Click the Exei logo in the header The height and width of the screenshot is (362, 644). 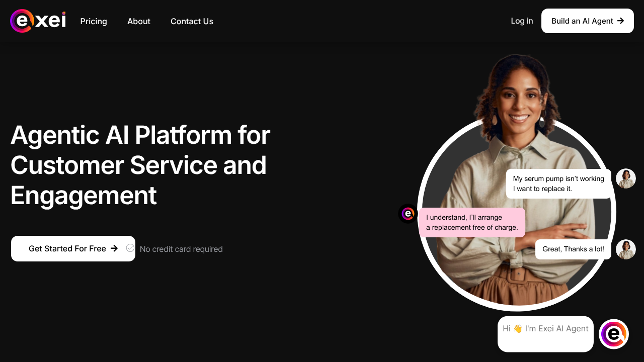38,21
